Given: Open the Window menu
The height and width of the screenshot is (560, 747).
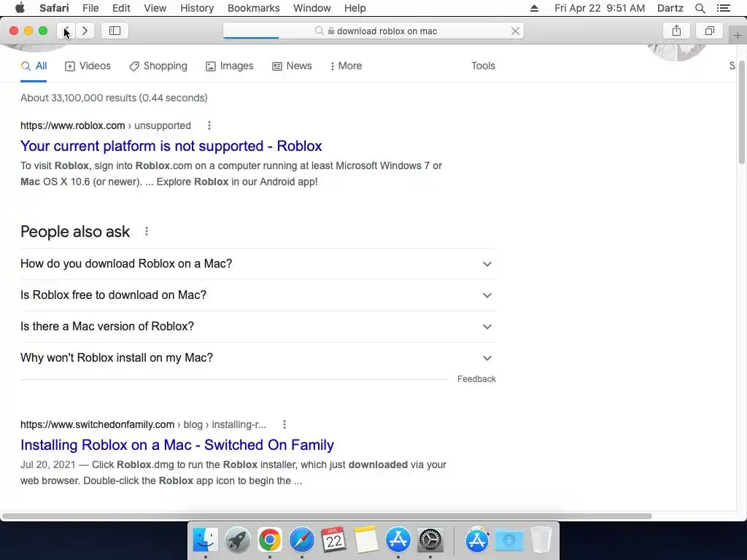Looking at the screenshot, I should point(311,8).
